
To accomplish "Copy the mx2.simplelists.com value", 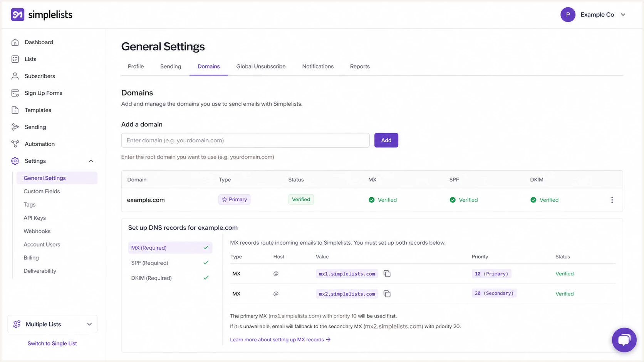I will 387,294.
